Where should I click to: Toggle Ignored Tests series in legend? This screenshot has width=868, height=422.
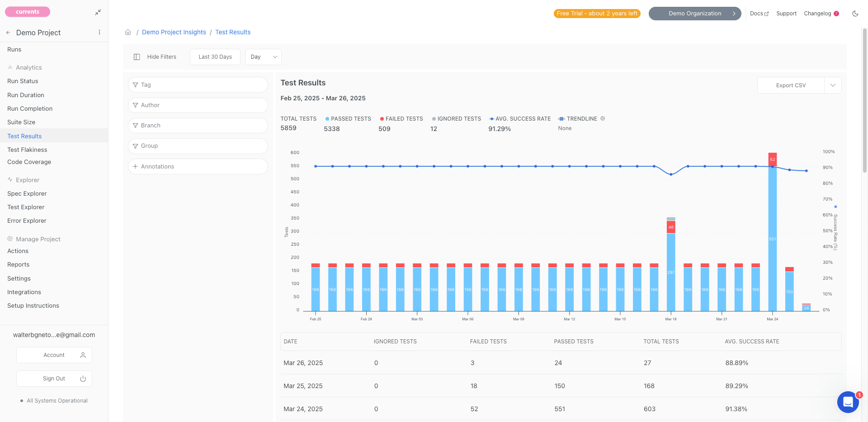pyautogui.click(x=457, y=119)
